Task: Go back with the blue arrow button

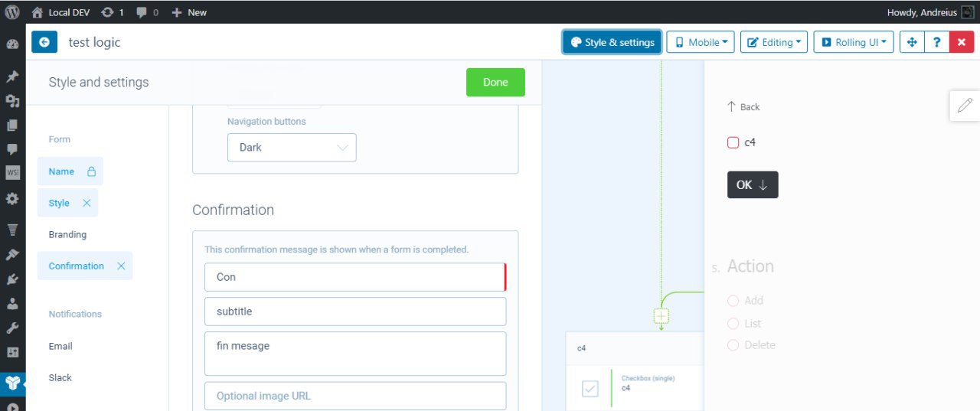Action: (x=44, y=42)
